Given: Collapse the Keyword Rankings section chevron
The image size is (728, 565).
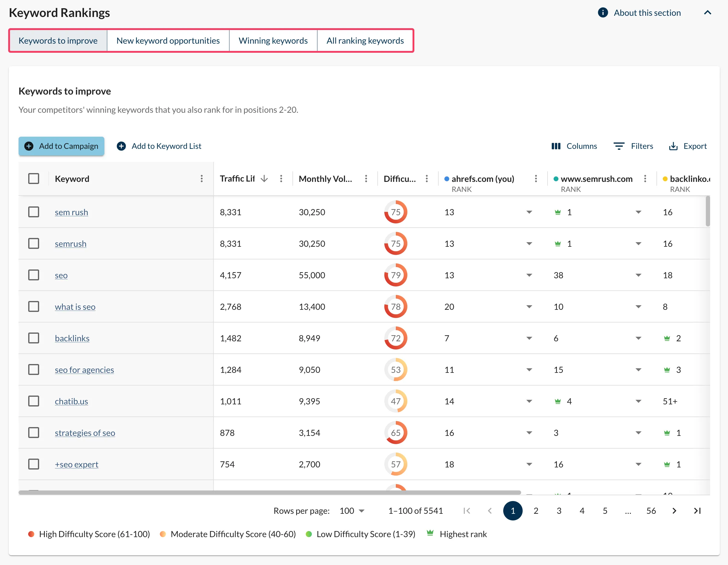Looking at the screenshot, I should point(707,13).
